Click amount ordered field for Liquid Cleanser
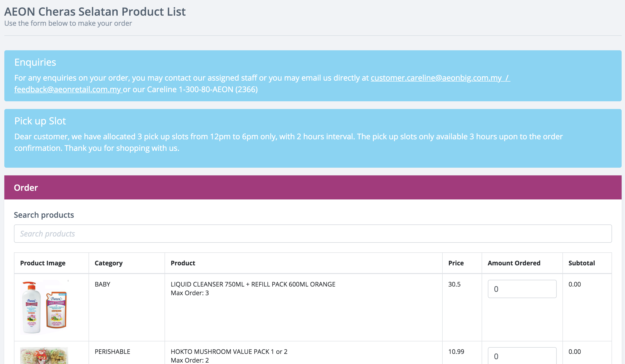 coord(522,289)
